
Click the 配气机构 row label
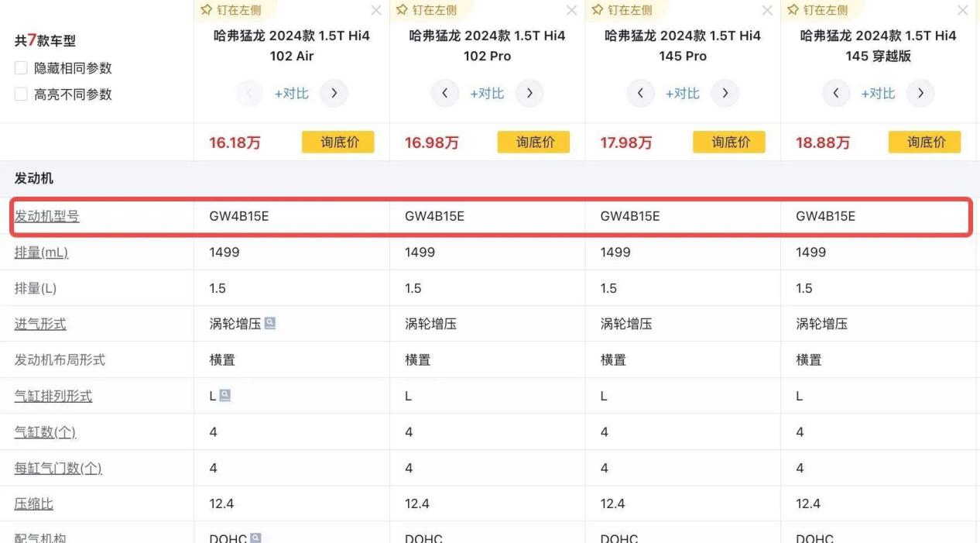(40, 537)
